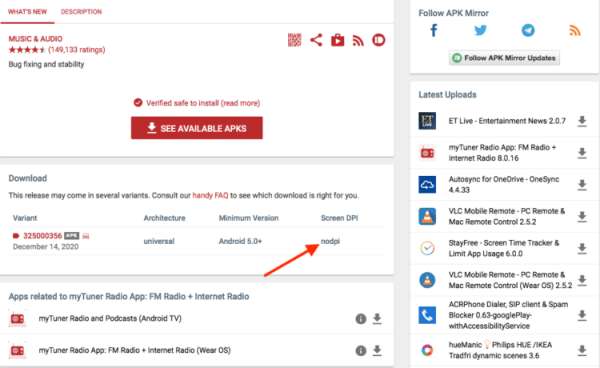The image size is (600, 368).
Task: Open the Music & Audio category link
Action: click(35, 39)
